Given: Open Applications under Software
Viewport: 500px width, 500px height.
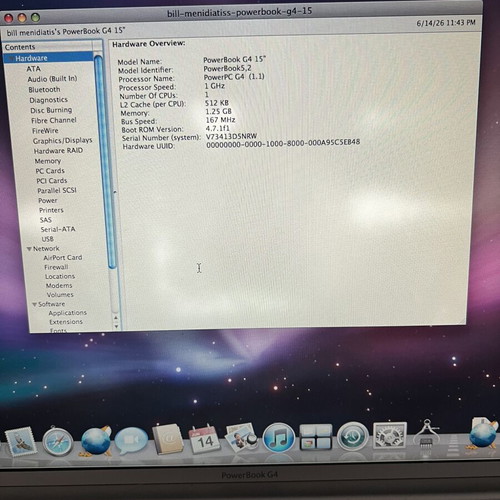Looking at the screenshot, I should click(68, 313).
